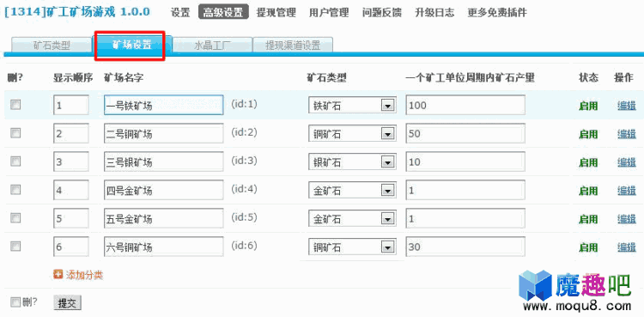Click the 五号金矿场 name field
Viewport: 644px width, 317px height.
coord(164,218)
